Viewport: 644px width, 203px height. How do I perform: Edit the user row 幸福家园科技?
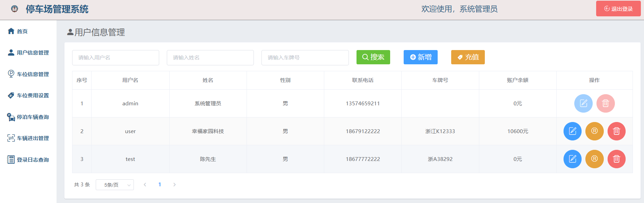coord(573,131)
